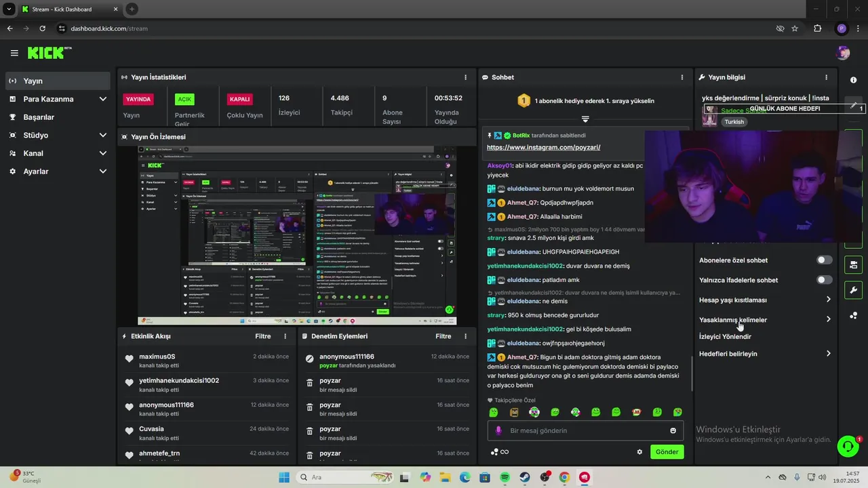Open browser extensions puzzle icon
Viewport: 868px width, 488px height.
pyautogui.click(x=817, y=28)
